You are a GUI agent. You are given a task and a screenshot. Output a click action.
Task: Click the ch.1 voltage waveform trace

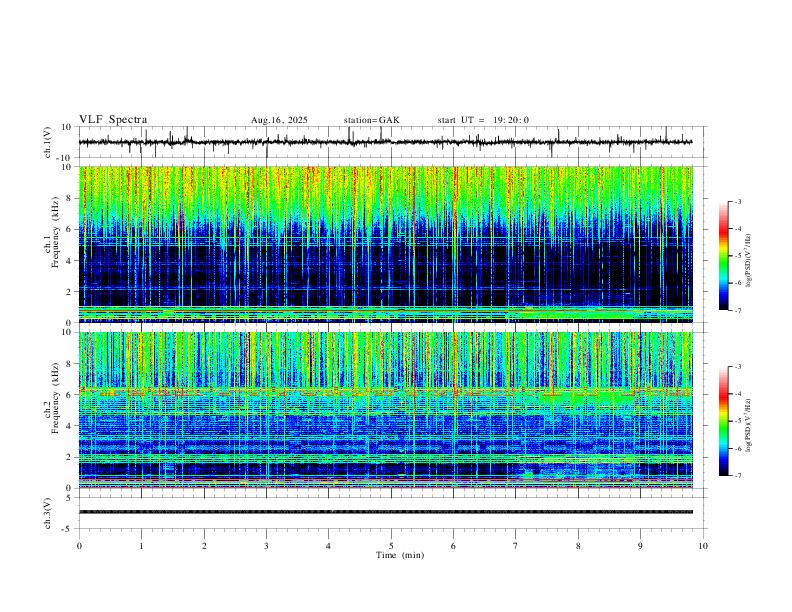point(385,142)
